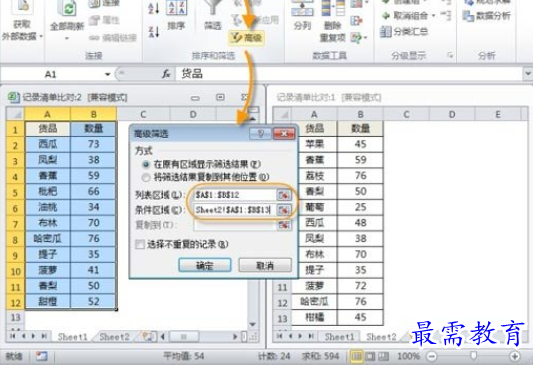Click horizontal scrollbar thumb in left workbook
Screen dimensions: 533x365
184,336
